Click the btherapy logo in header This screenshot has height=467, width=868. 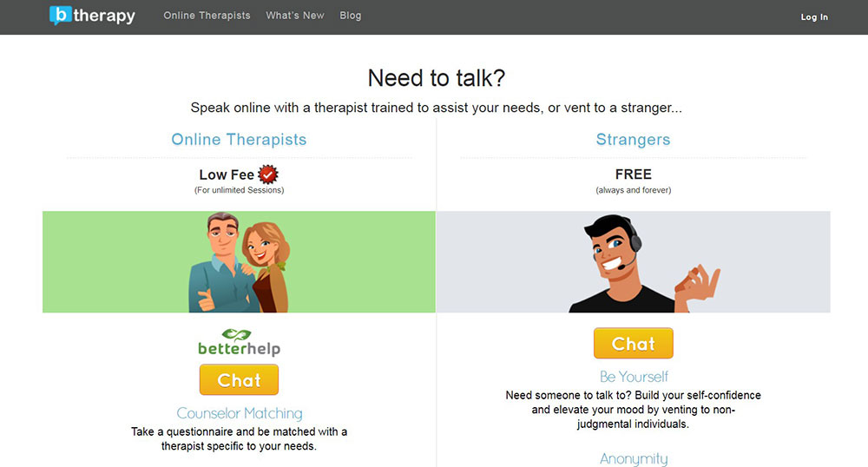coord(92,16)
